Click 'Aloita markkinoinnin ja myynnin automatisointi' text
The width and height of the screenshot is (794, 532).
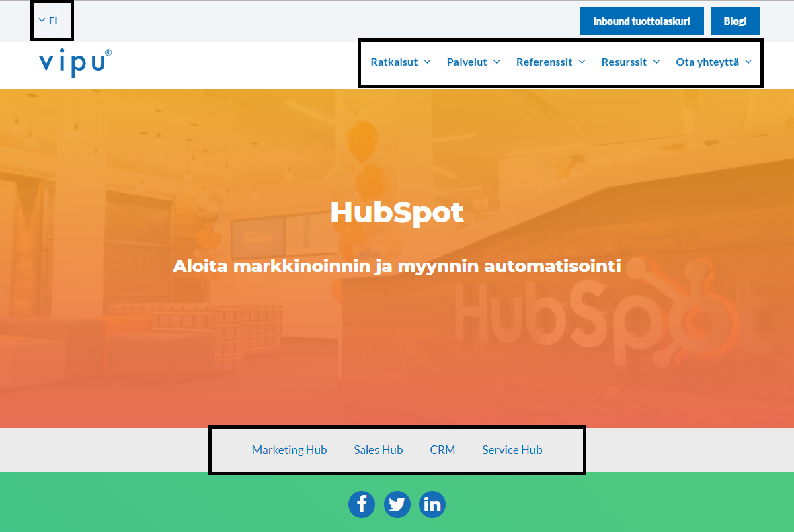(x=397, y=266)
